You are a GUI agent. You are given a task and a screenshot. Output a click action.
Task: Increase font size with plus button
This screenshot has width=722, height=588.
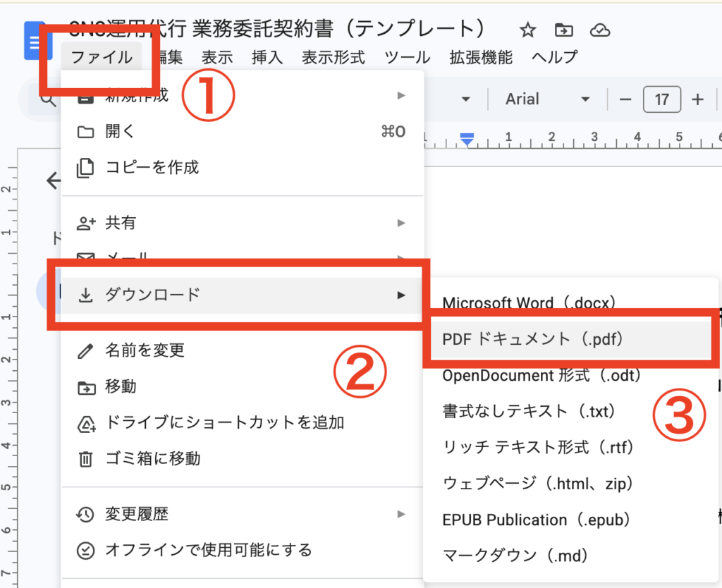pyautogui.click(x=697, y=99)
